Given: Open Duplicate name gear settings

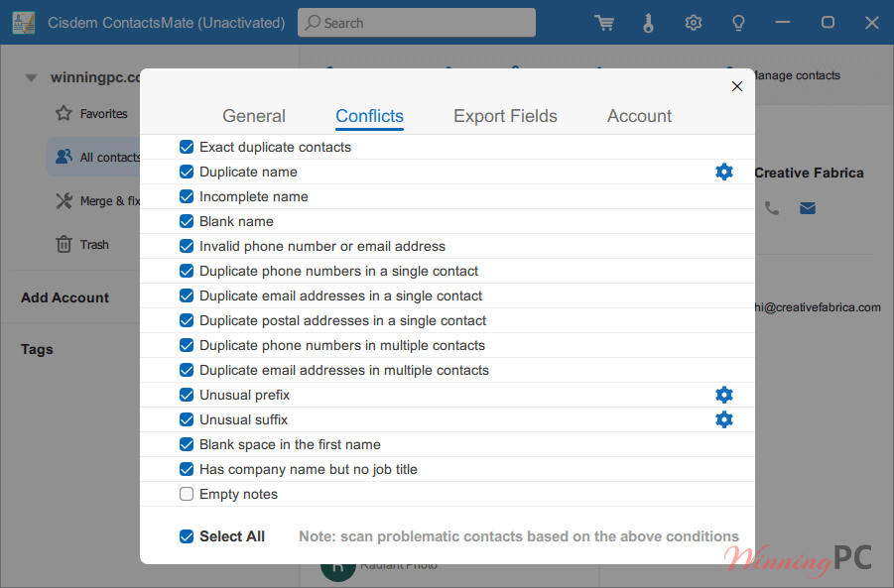Looking at the screenshot, I should 724,172.
